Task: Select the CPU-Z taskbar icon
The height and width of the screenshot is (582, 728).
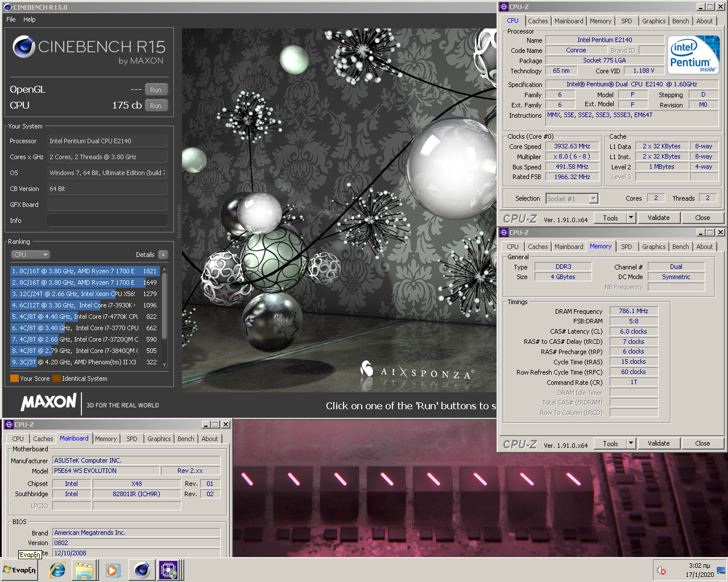Action: click(x=168, y=569)
